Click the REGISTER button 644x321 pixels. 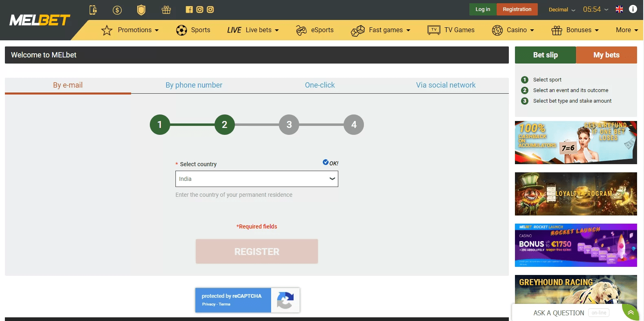[x=256, y=251]
